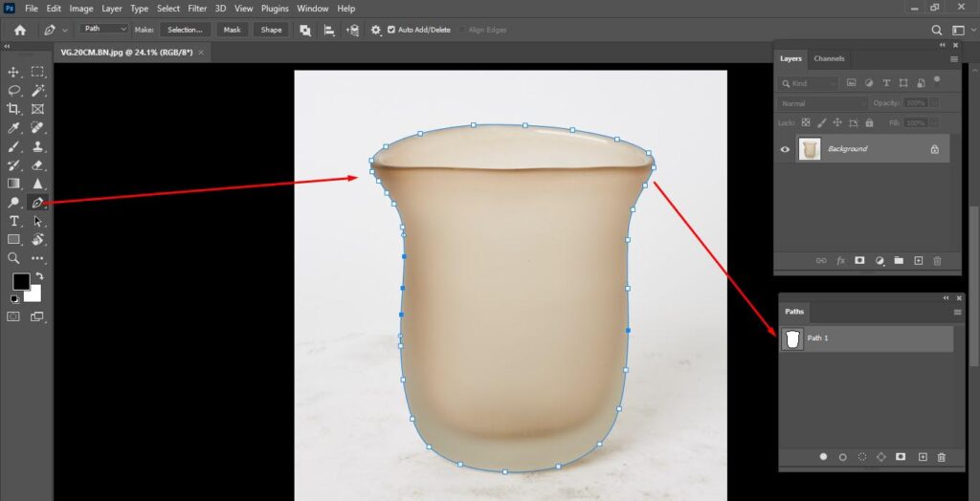Open the Path tool mode dropdown

click(x=104, y=29)
